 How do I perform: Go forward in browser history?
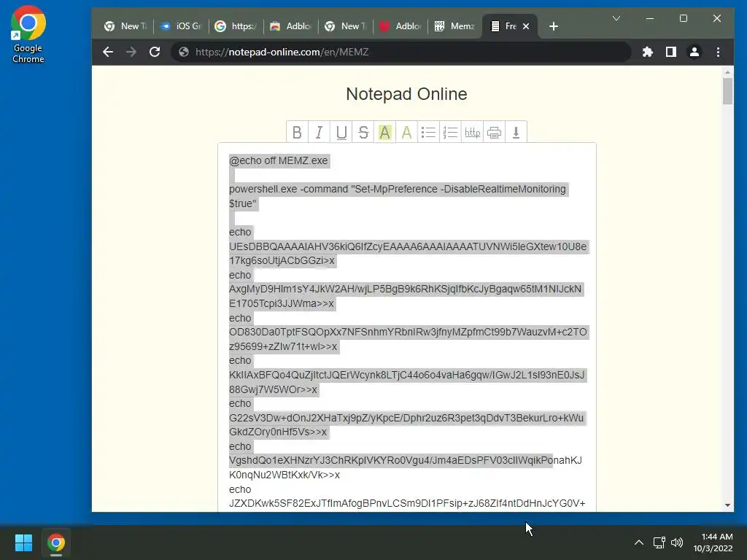(131, 52)
